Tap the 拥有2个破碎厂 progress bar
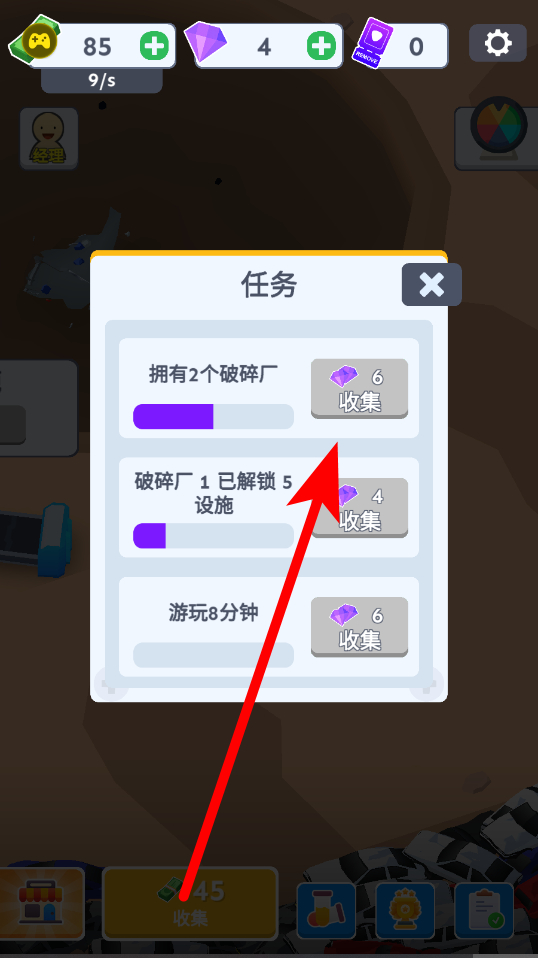Viewport: 538px width, 958px height. [213, 416]
